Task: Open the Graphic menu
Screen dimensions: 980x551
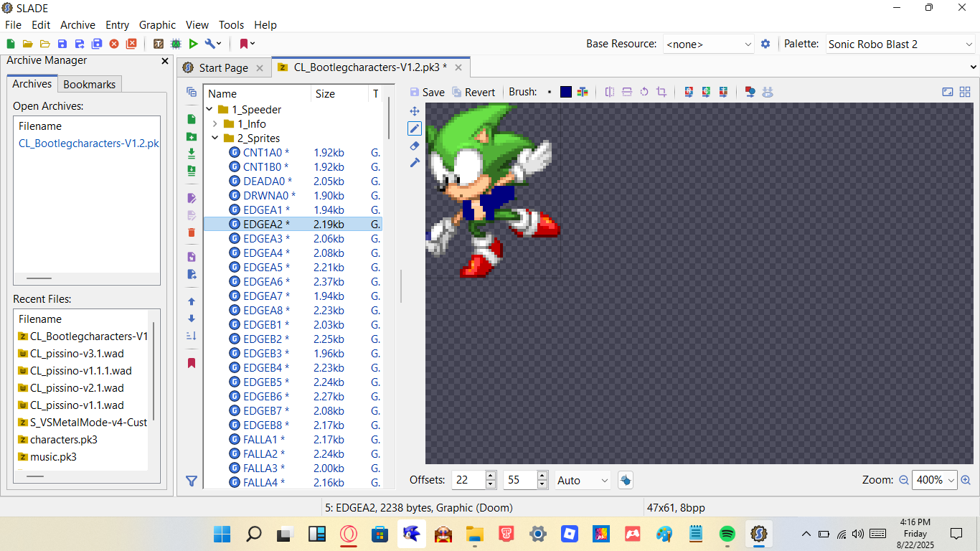Action: click(157, 24)
